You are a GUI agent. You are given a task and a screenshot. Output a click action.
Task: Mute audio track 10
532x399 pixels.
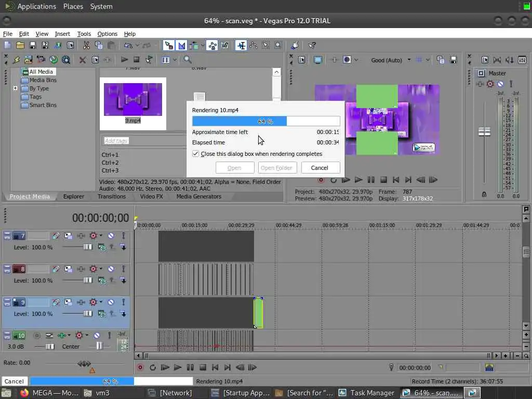click(x=97, y=336)
